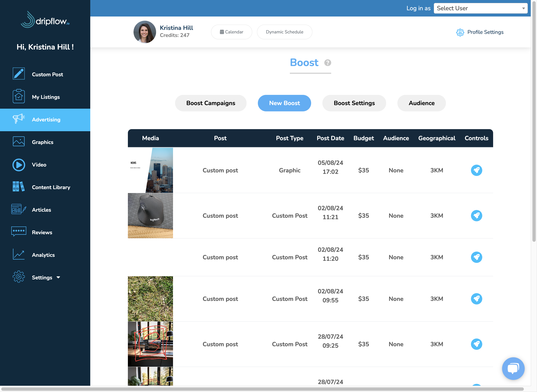Click the My Listings clipboard icon
The height and width of the screenshot is (392, 537).
click(19, 96)
